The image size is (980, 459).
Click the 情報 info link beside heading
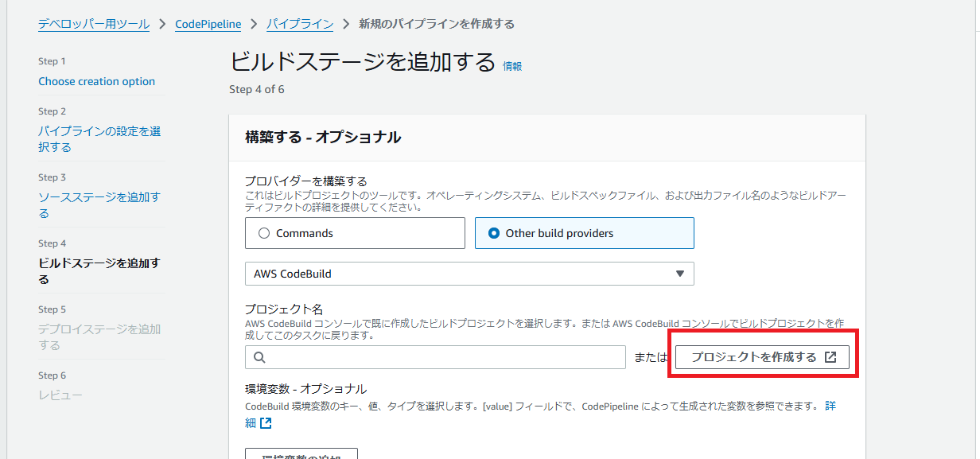click(512, 66)
